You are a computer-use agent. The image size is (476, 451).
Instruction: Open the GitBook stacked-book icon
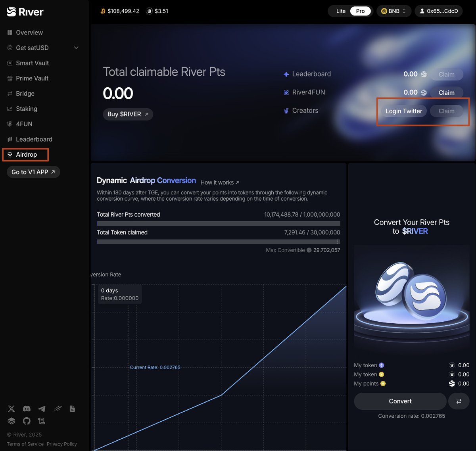pyautogui.click(x=12, y=421)
